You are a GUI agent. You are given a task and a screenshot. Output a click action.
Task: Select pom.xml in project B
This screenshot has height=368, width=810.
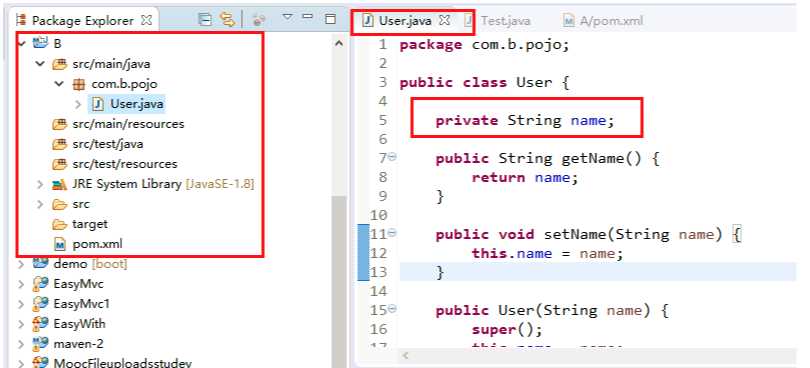tap(97, 244)
